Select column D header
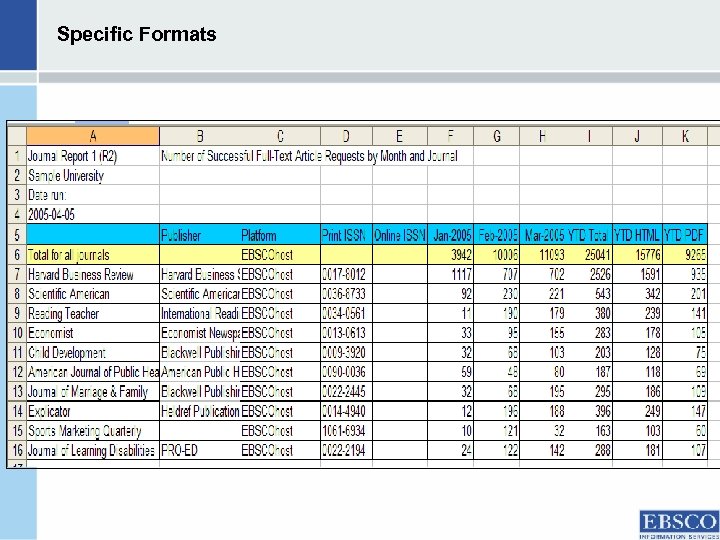 [346, 136]
